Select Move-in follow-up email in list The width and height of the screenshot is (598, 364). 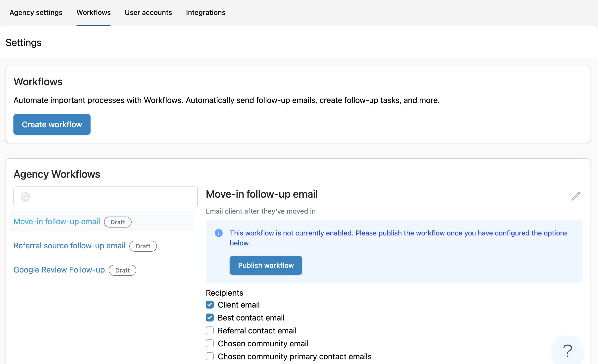57,222
